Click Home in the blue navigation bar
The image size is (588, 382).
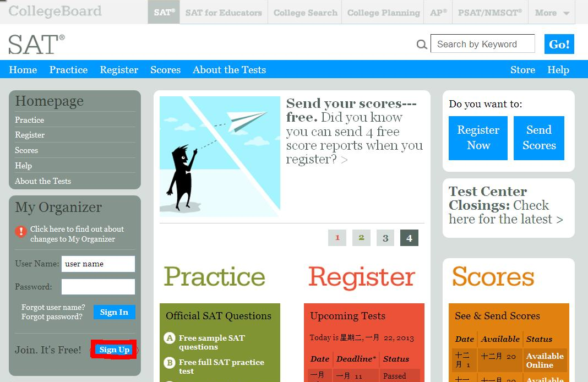coord(23,70)
